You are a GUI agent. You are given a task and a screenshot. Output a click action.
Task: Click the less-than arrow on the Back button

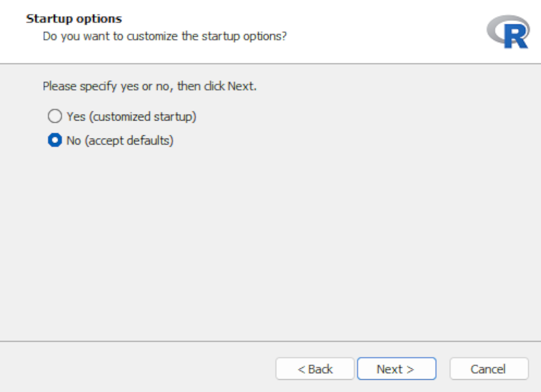coord(301,370)
